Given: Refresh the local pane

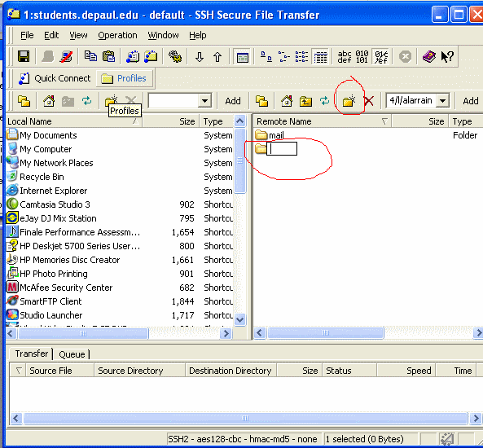Looking at the screenshot, I should 87,101.
